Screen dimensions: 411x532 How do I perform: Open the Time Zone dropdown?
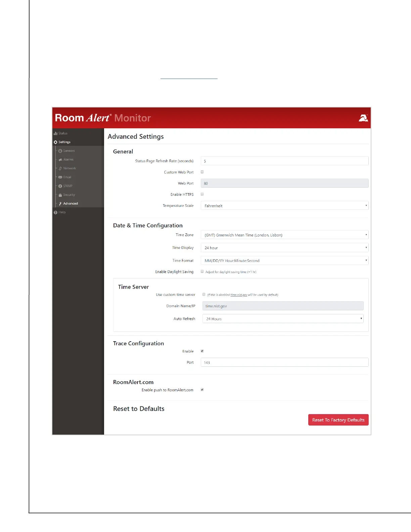click(x=284, y=235)
